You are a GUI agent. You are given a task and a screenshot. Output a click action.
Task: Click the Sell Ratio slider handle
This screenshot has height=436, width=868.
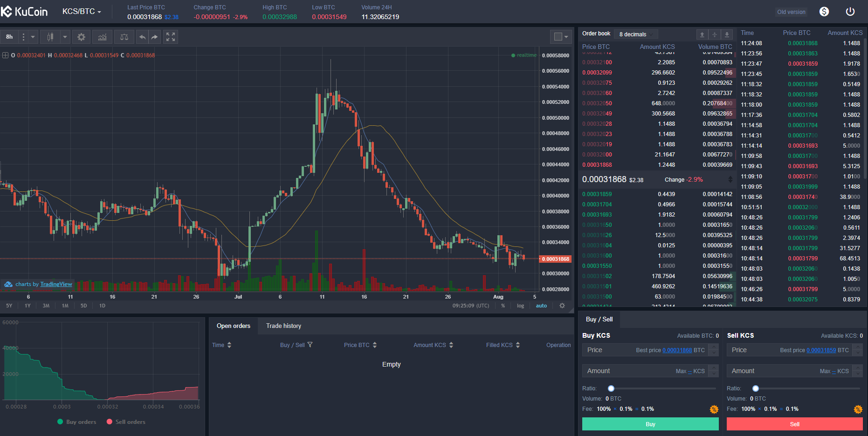(x=756, y=388)
